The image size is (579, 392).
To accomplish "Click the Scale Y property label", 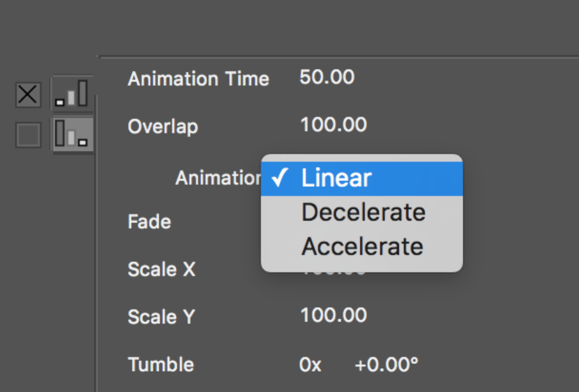I will pyautogui.click(x=161, y=317).
